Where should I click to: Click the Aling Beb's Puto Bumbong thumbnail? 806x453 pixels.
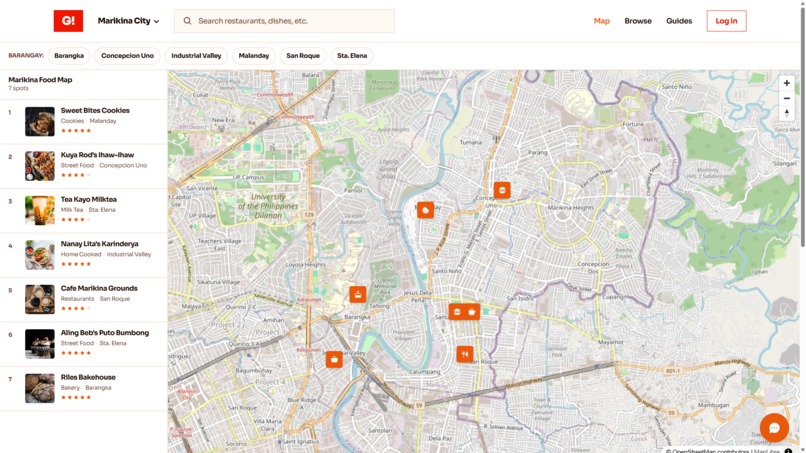click(40, 343)
